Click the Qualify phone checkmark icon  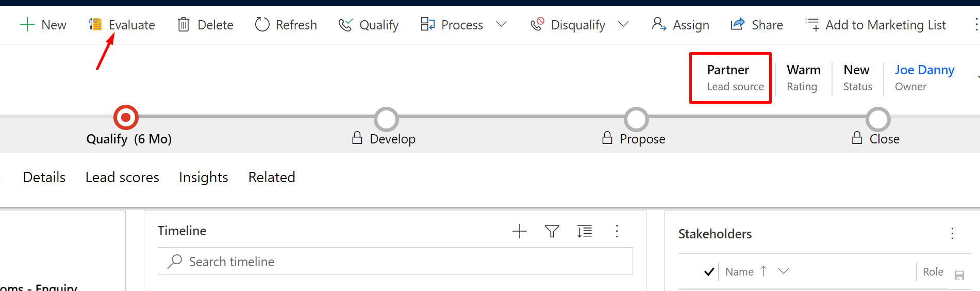345,25
